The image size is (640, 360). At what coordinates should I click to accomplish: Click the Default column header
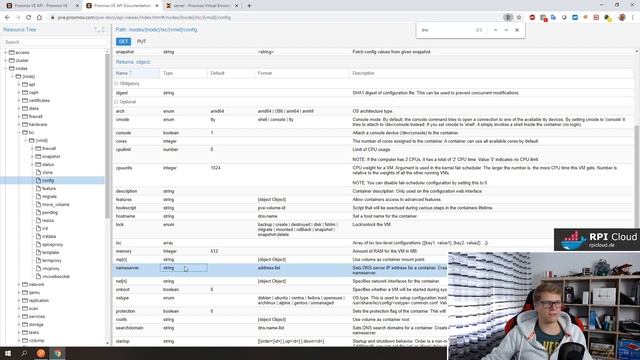[231, 73]
